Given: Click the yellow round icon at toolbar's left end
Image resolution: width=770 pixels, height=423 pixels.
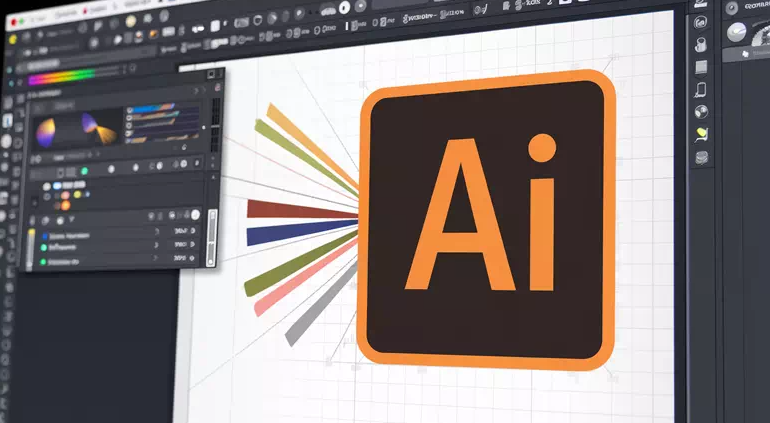Looking at the screenshot, I should [x=13, y=39].
